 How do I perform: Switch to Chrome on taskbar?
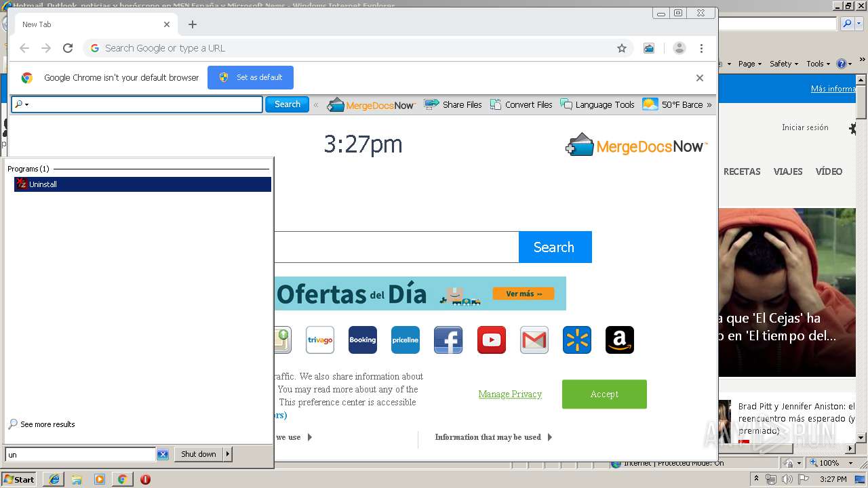(122, 479)
